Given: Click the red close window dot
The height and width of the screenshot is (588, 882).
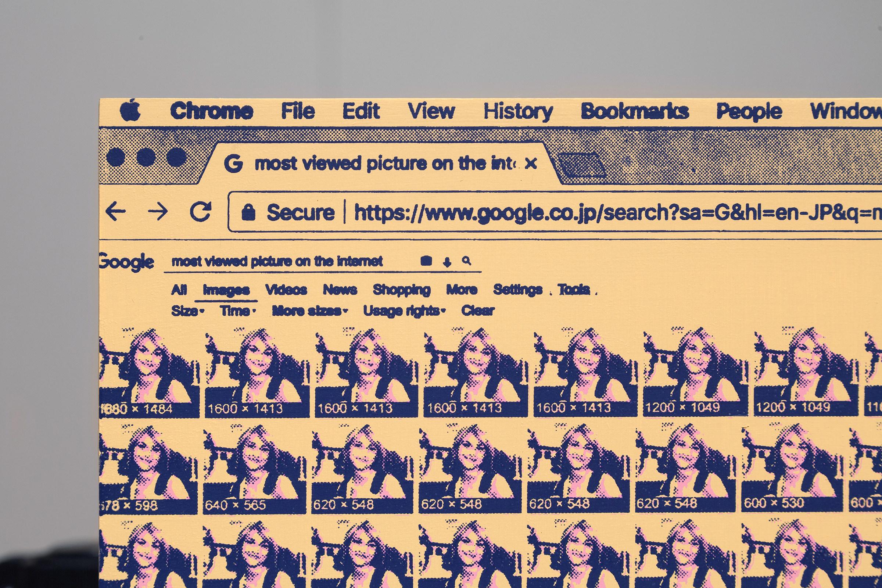Looking at the screenshot, I should tap(116, 157).
